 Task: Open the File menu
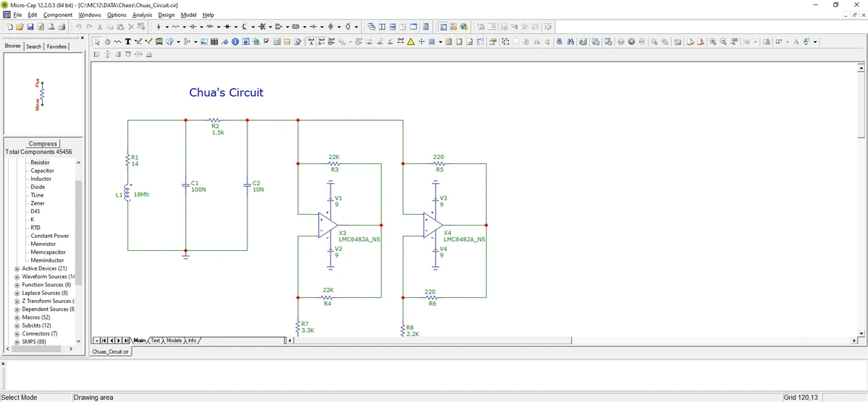17,14
